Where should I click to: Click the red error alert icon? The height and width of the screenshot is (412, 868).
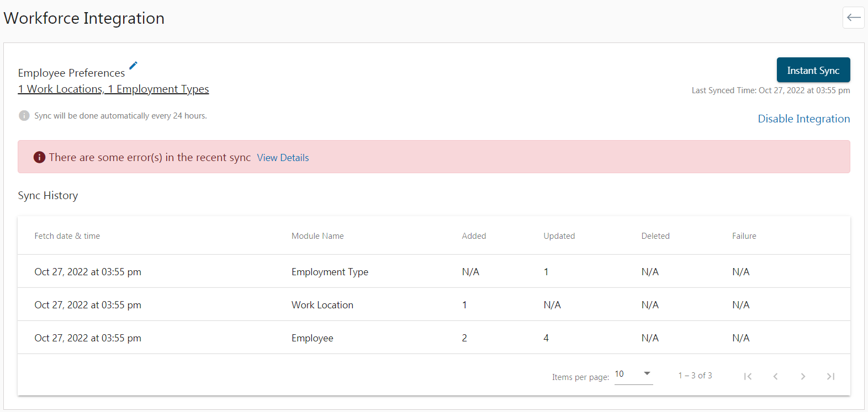coord(39,157)
